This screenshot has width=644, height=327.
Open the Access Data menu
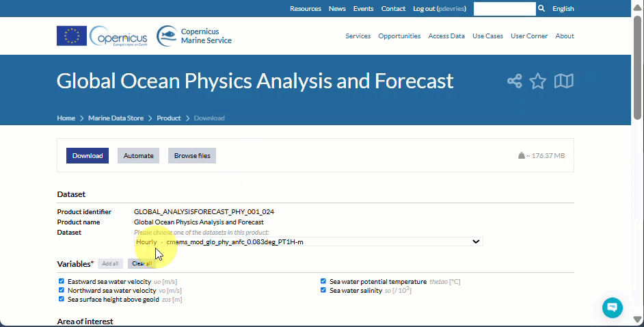(446, 36)
